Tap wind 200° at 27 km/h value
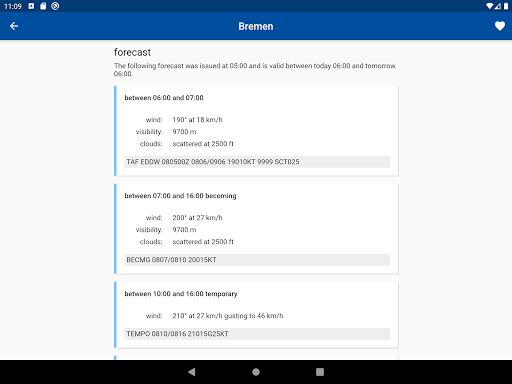This screenshot has width=512, height=384. coord(197,218)
